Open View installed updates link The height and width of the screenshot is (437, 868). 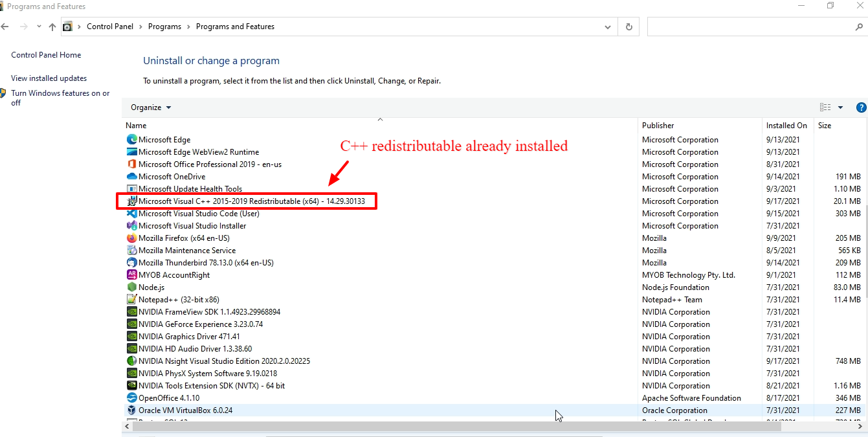(49, 78)
